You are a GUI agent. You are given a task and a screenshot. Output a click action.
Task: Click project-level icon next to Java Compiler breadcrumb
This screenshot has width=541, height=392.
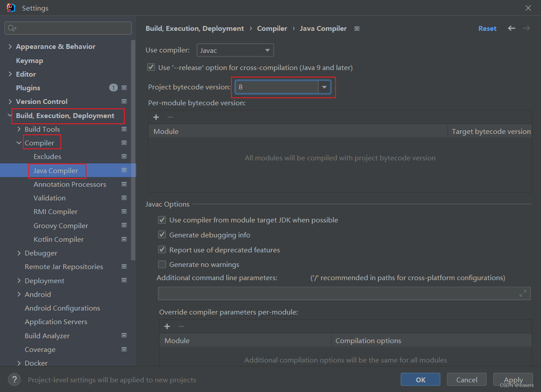357,29
